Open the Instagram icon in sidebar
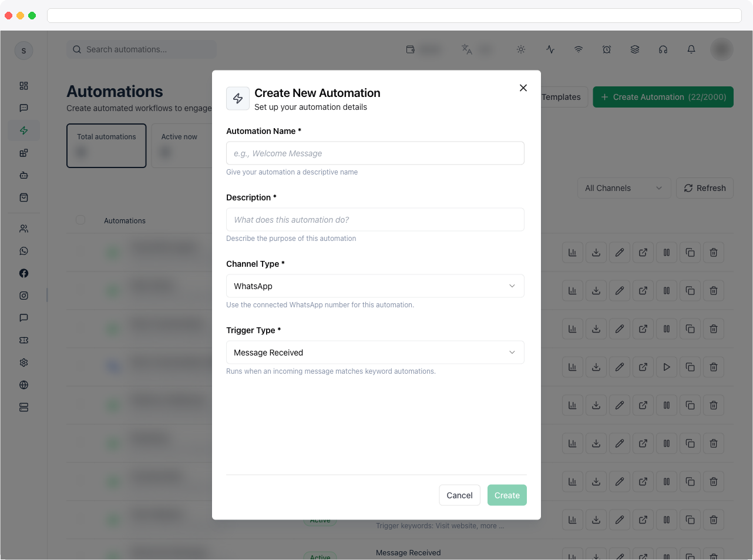The height and width of the screenshot is (560, 753). point(23,296)
